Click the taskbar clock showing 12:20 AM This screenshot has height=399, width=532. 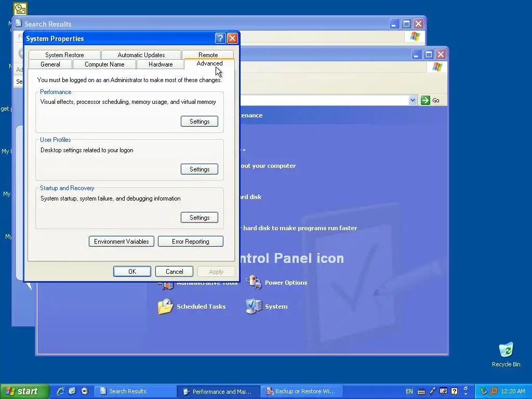[x=513, y=391]
